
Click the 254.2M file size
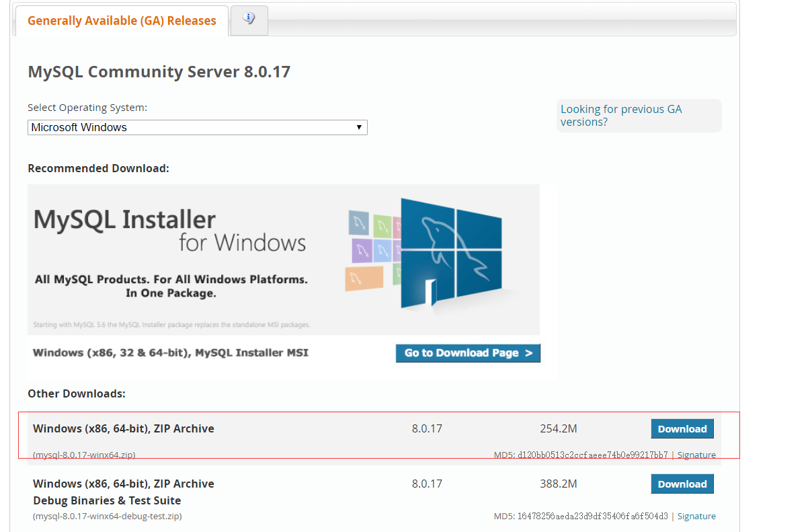(x=559, y=429)
